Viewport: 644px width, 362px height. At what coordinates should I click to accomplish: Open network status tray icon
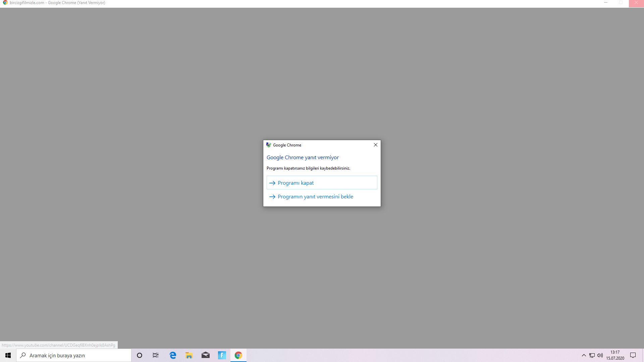pos(592,355)
